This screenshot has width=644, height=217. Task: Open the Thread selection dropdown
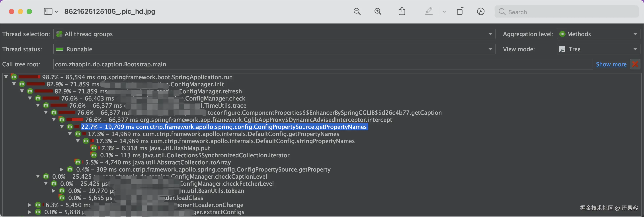[x=274, y=34]
